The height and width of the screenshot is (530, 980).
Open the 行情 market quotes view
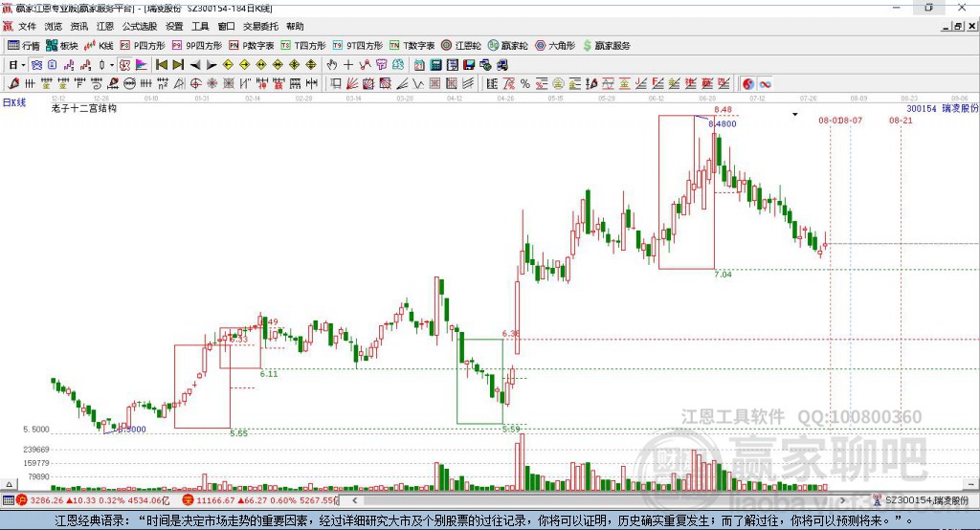coord(23,46)
